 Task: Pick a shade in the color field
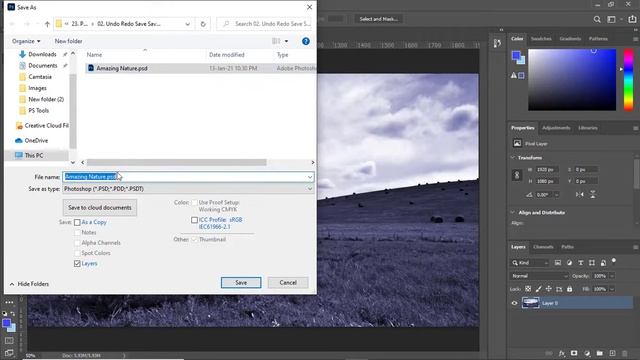point(572,80)
